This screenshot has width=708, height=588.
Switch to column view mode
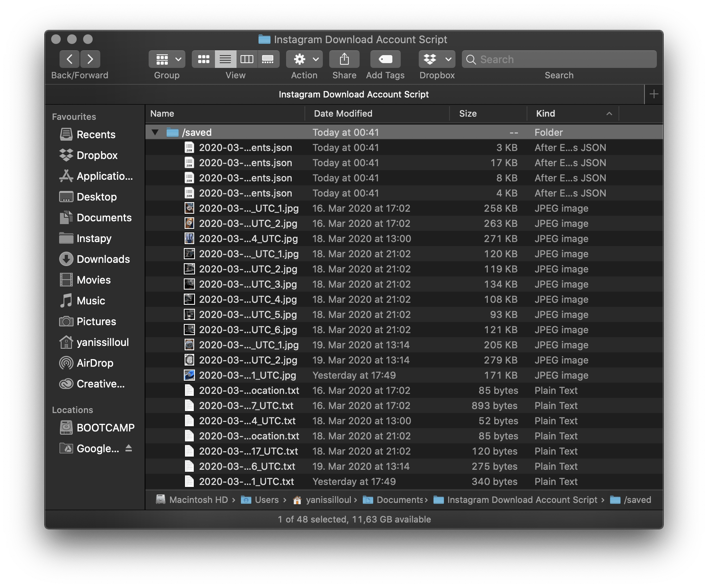[x=247, y=59]
